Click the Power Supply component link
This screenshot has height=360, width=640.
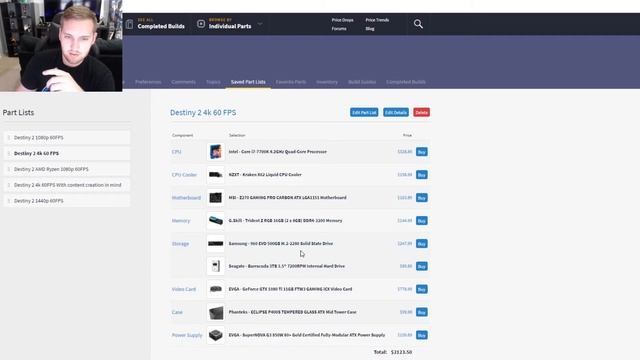pos(187,335)
